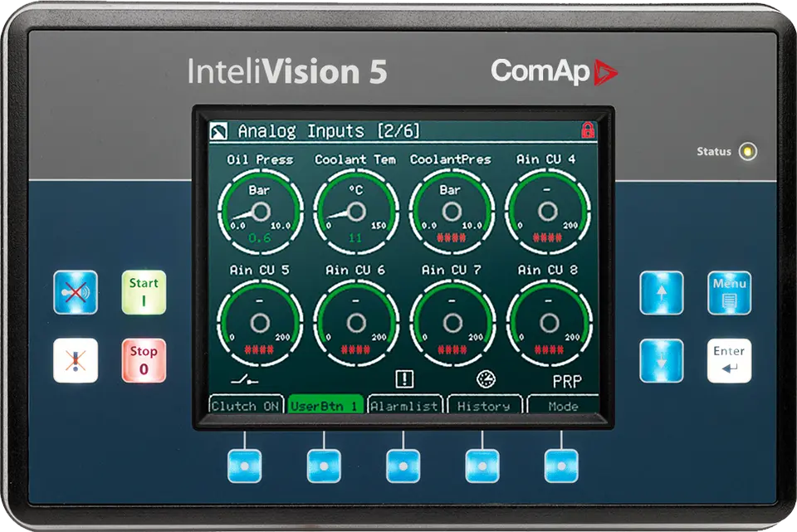This screenshot has width=797, height=532.
Task: Click the softkey button under Clutch ON
Action: 244,466
